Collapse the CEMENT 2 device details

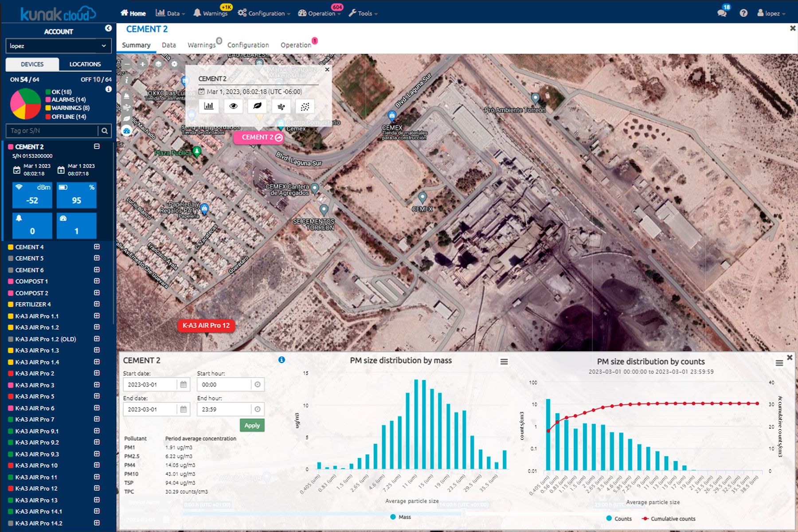coord(97,146)
